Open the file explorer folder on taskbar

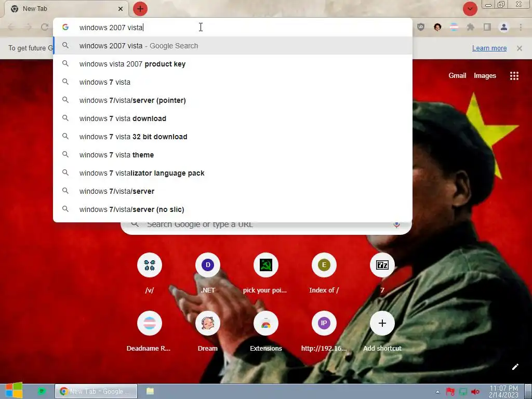coord(150,391)
